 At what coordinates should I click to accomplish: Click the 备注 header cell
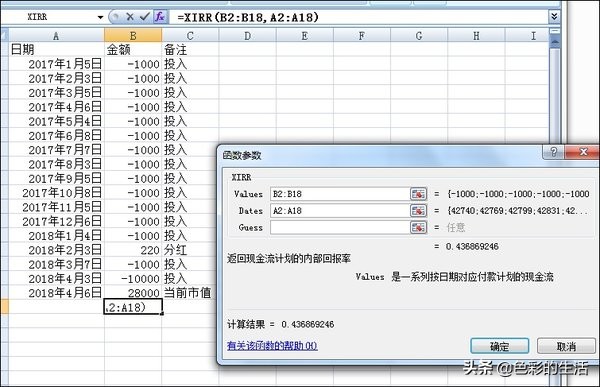190,49
